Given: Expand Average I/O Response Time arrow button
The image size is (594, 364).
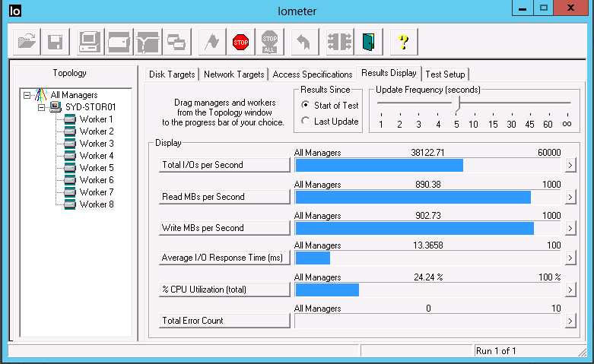Looking at the screenshot, I should [x=570, y=258].
